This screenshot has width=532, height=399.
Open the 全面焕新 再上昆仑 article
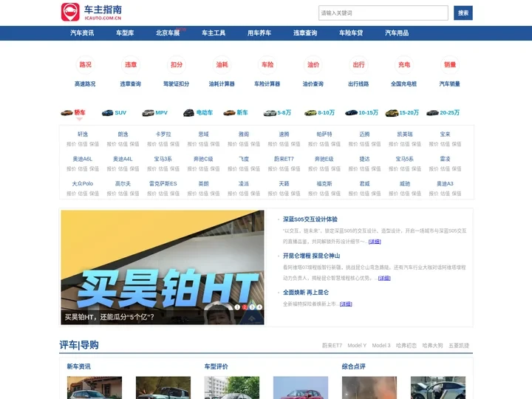pyautogui.click(x=306, y=293)
